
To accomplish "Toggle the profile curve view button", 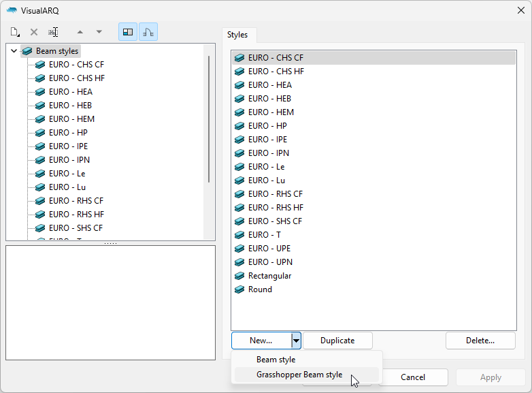I will (148, 32).
